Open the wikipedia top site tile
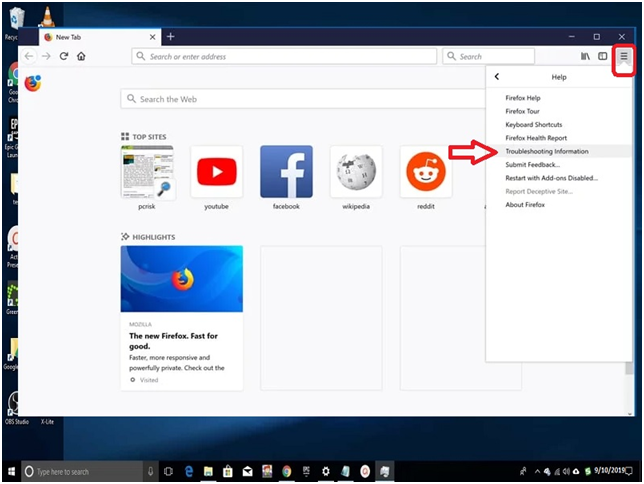Screen dimensions: 644x484 (356, 172)
